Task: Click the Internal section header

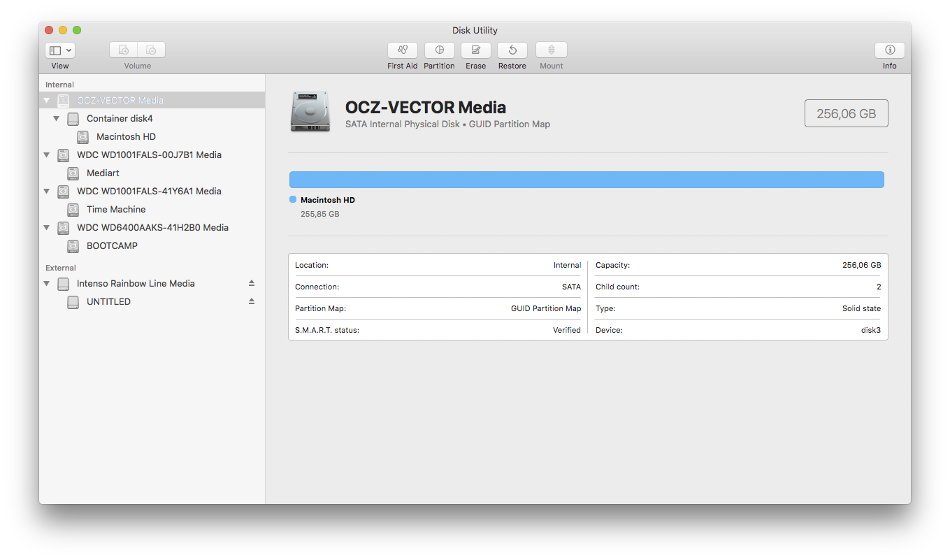Action: coord(59,85)
